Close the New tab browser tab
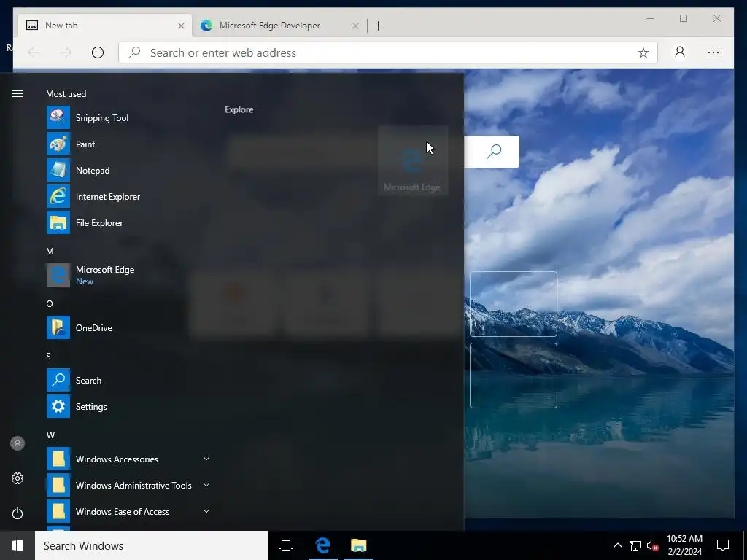The height and width of the screenshot is (560, 747). pos(181,26)
